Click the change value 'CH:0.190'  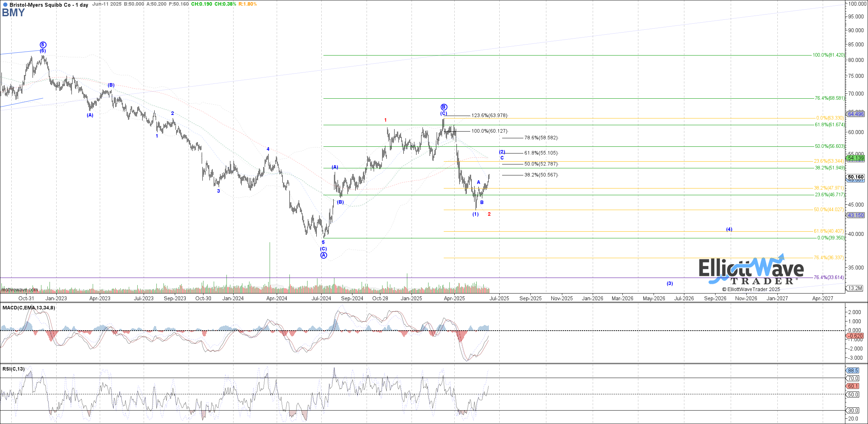pos(202,4)
